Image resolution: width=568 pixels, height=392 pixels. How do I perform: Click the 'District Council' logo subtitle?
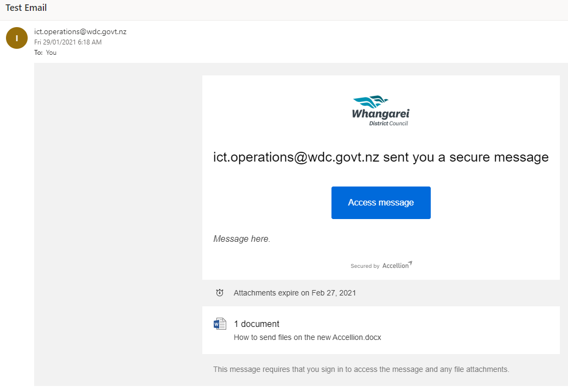click(388, 124)
